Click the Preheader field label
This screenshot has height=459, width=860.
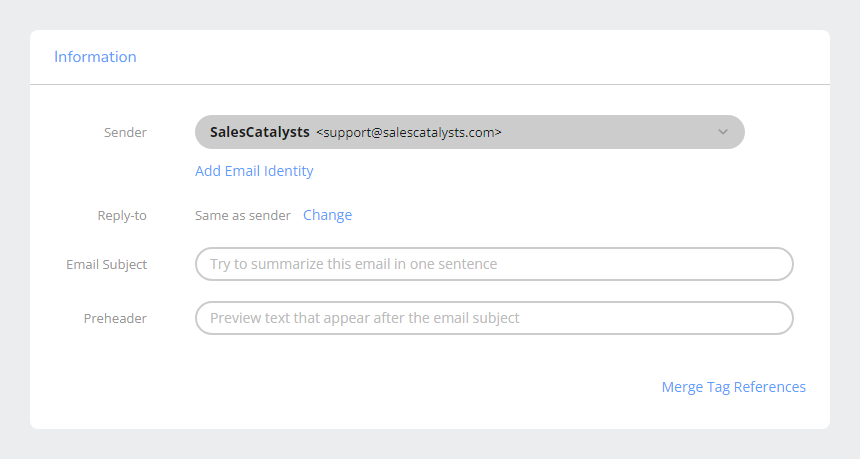click(x=115, y=318)
